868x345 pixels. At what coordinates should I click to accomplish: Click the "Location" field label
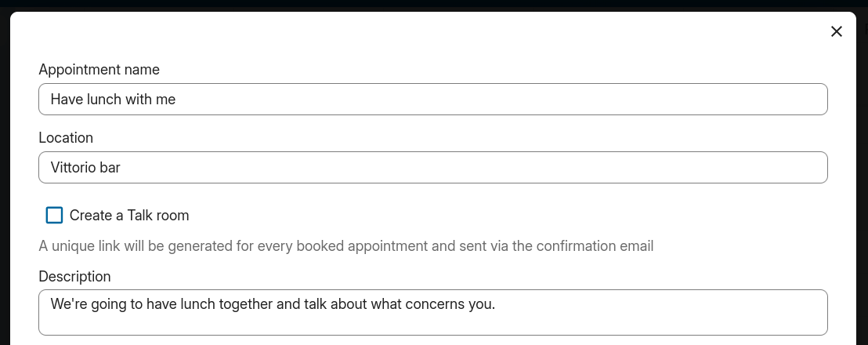click(x=66, y=137)
